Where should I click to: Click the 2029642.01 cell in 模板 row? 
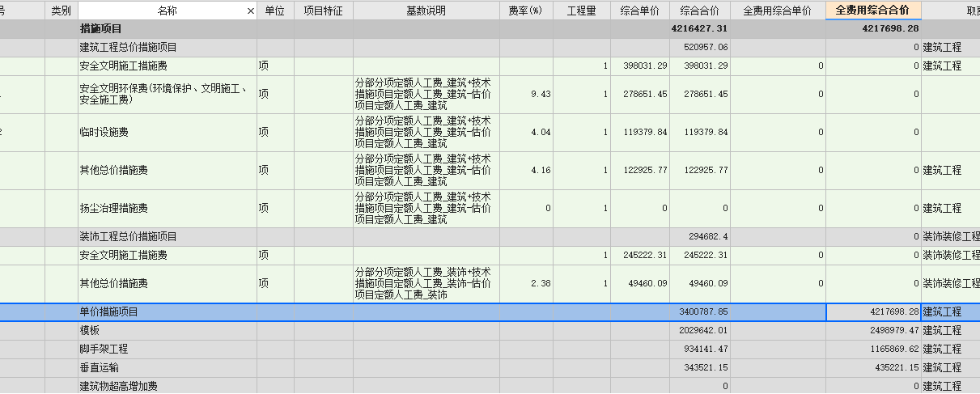pos(700,330)
